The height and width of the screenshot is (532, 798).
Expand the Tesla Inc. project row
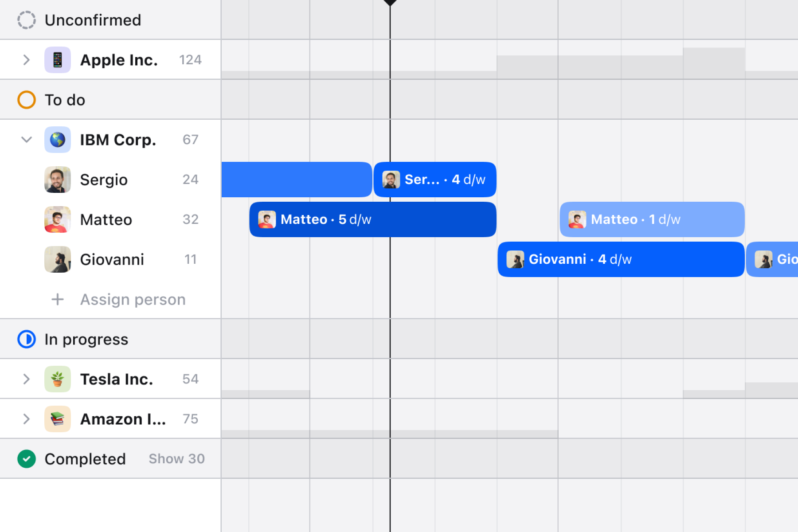[x=27, y=379]
